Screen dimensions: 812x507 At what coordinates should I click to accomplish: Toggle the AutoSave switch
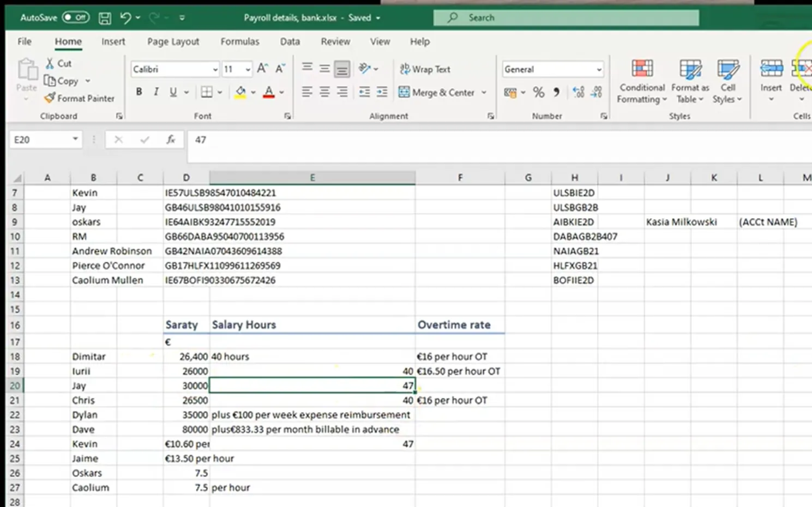[75, 17]
